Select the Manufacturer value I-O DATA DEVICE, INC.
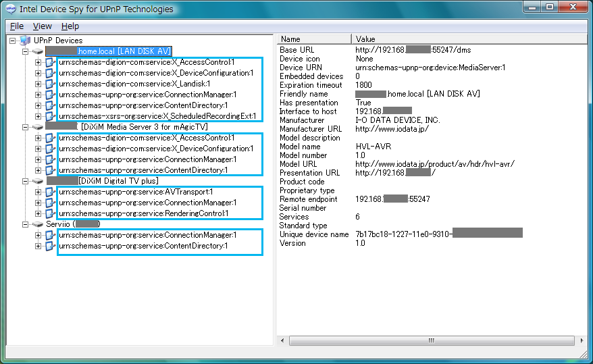593x364 pixels. coord(398,120)
